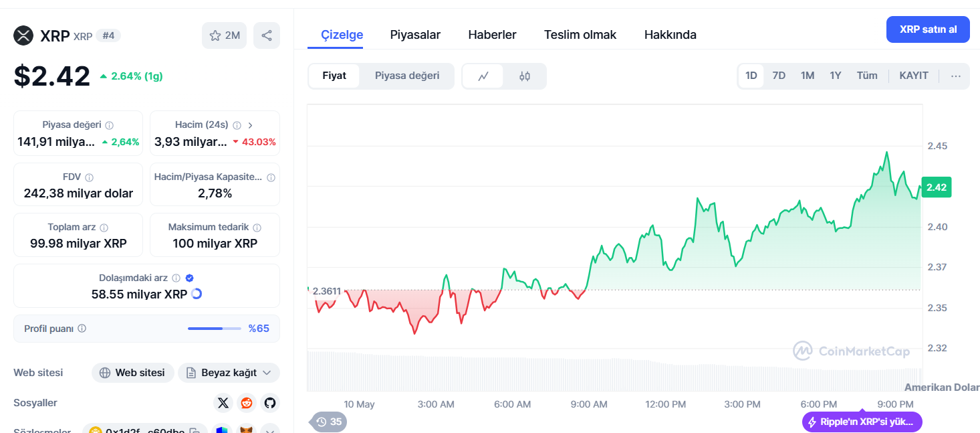Click the volume bars under the chart
980x433 pixels.
pyautogui.click(x=614, y=371)
